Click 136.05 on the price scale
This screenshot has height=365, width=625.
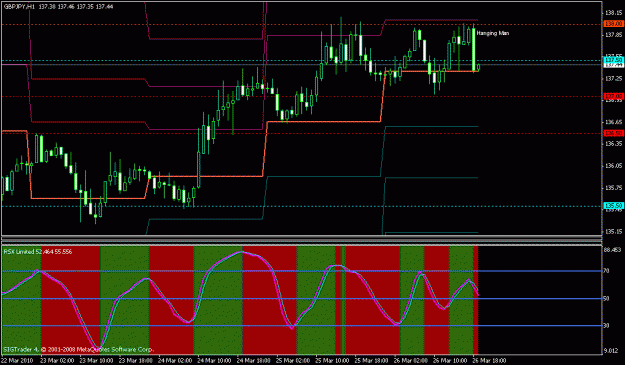coord(614,166)
